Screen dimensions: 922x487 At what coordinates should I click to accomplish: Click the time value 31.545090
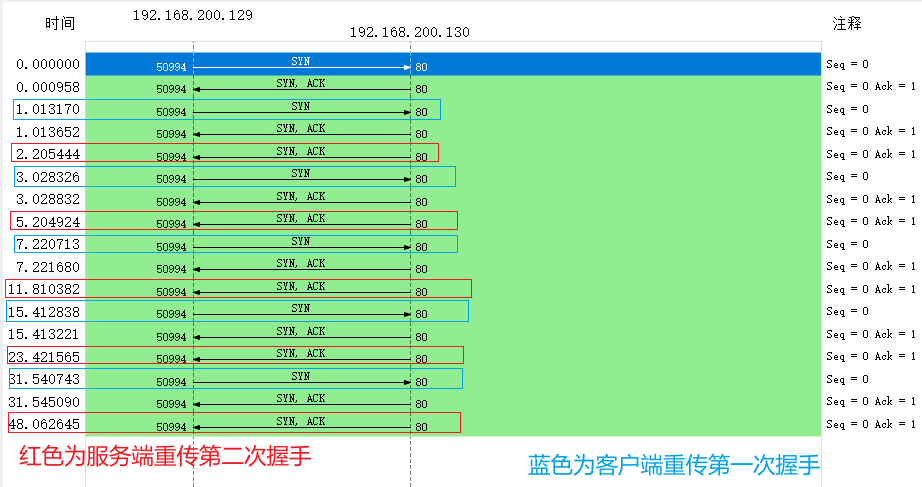point(44,402)
